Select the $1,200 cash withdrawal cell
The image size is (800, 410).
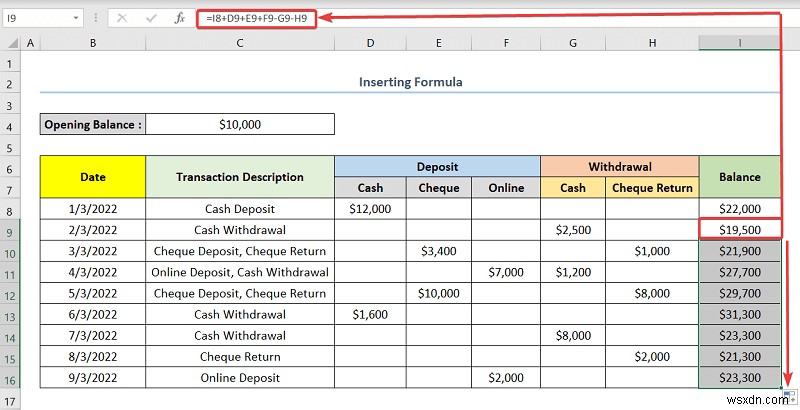(573, 272)
